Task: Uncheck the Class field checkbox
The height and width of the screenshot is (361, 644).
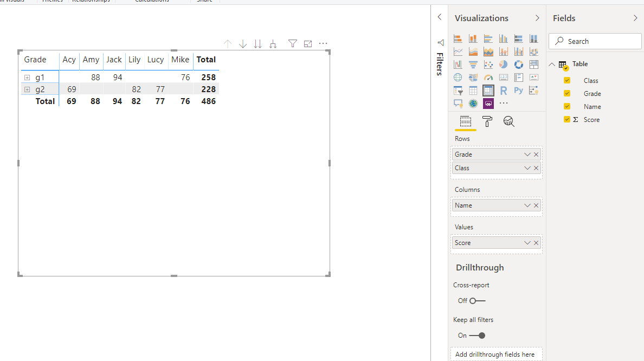Action: 567,81
